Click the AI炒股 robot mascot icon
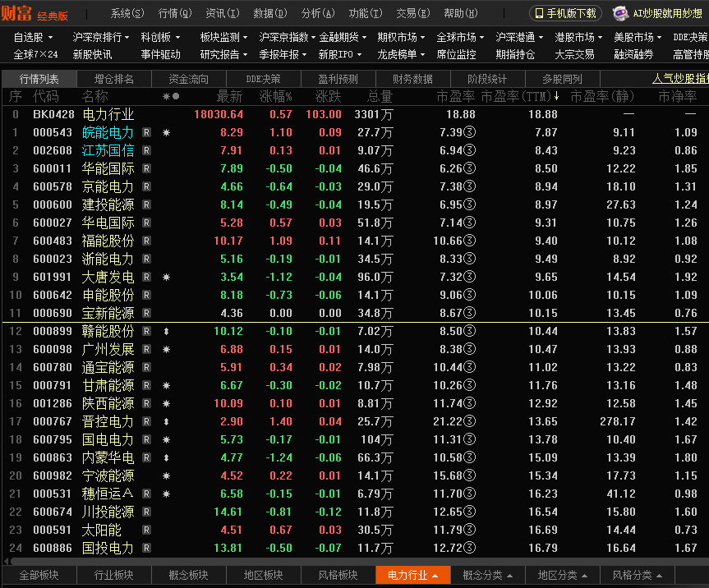709x588 pixels. [x=620, y=14]
